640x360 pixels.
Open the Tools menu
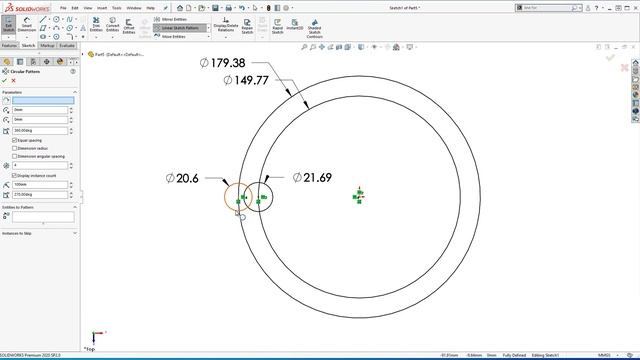tap(117, 8)
